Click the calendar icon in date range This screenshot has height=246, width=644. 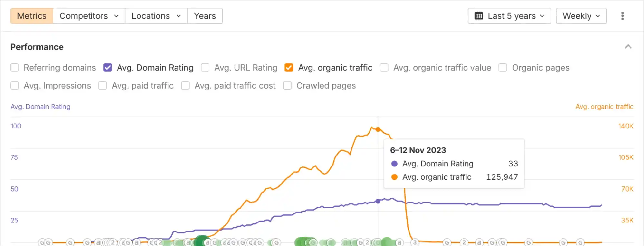[x=479, y=16]
